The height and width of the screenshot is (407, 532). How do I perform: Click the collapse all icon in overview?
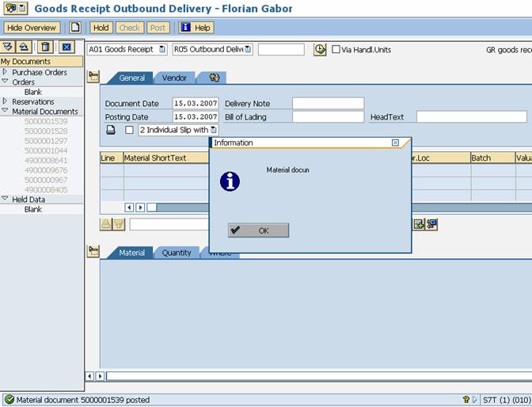click(25, 48)
